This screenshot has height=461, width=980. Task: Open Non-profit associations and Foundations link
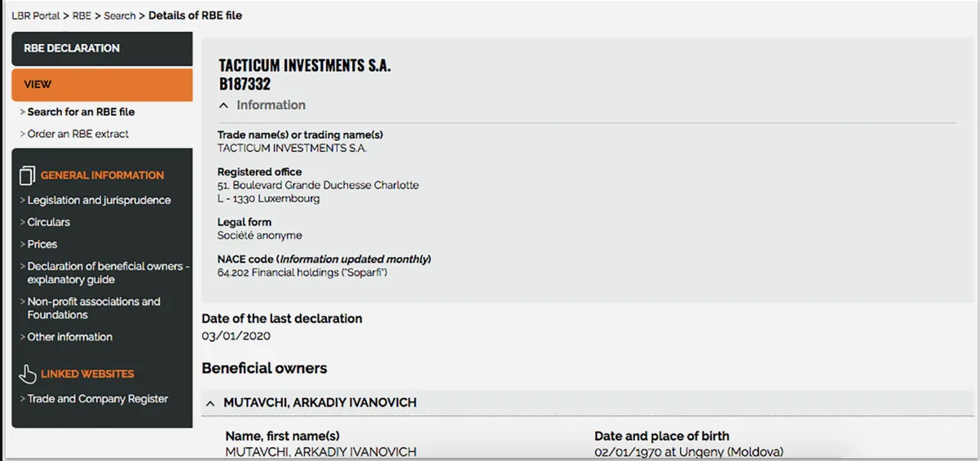(x=94, y=308)
